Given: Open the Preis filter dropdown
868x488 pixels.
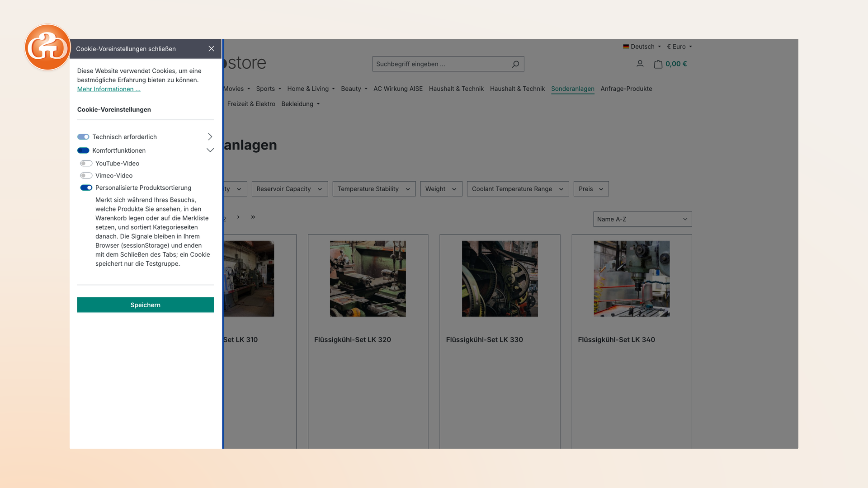Looking at the screenshot, I should pos(591,189).
